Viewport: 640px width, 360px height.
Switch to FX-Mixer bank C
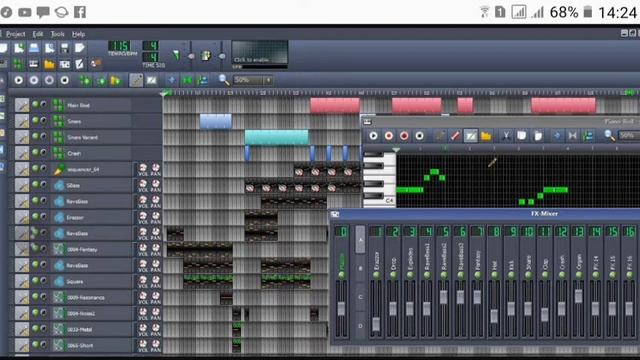360,297
